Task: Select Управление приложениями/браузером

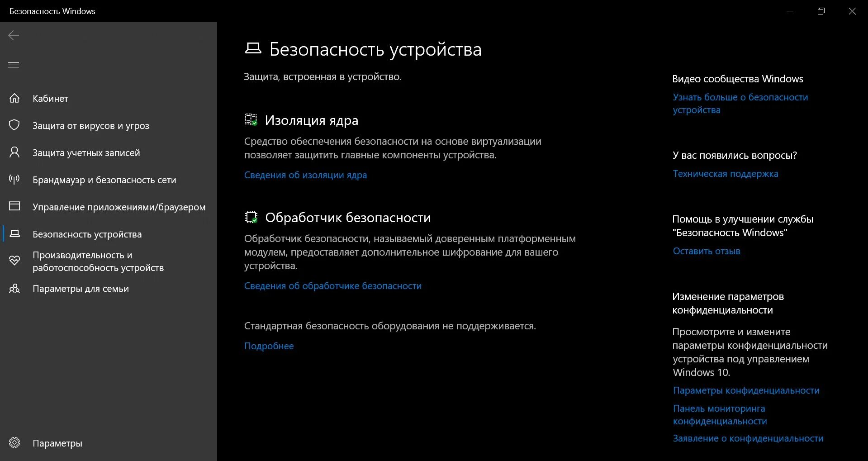Action: point(109,207)
